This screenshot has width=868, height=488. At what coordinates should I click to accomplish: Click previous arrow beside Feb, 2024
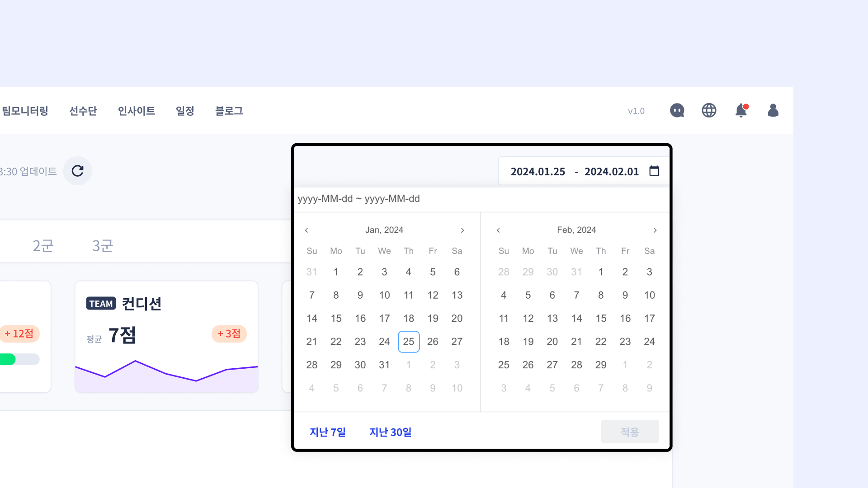click(498, 230)
